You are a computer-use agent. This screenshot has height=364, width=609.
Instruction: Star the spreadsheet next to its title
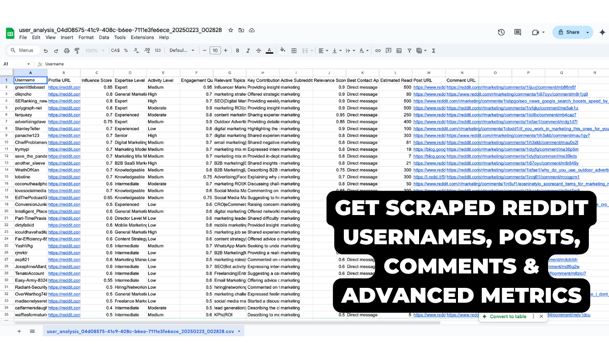pos(231,30)
